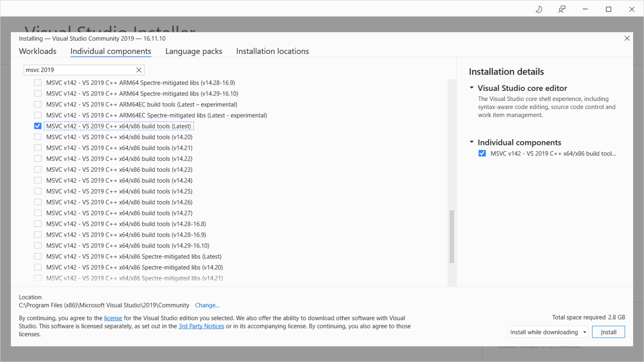644x362 pixels.
Task: Click the component list vertical scrollbar thumb
Action: pyautogui.click(x=452, y=237)
